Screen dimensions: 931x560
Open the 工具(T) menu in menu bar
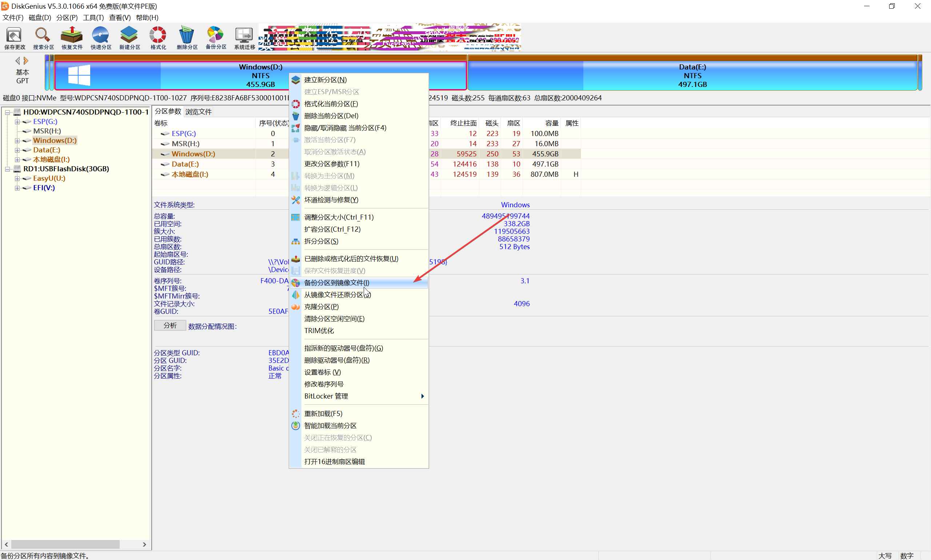[x=93, y=17]
